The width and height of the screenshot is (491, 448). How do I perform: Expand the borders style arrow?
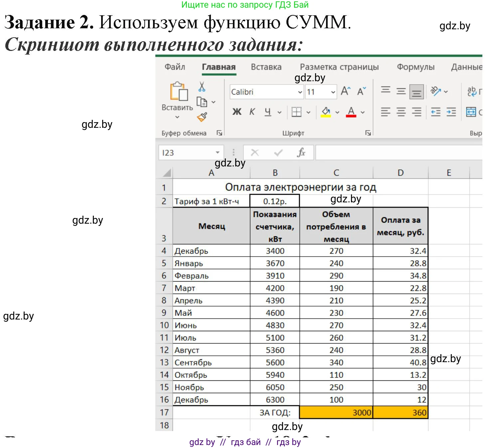point(308,112)
